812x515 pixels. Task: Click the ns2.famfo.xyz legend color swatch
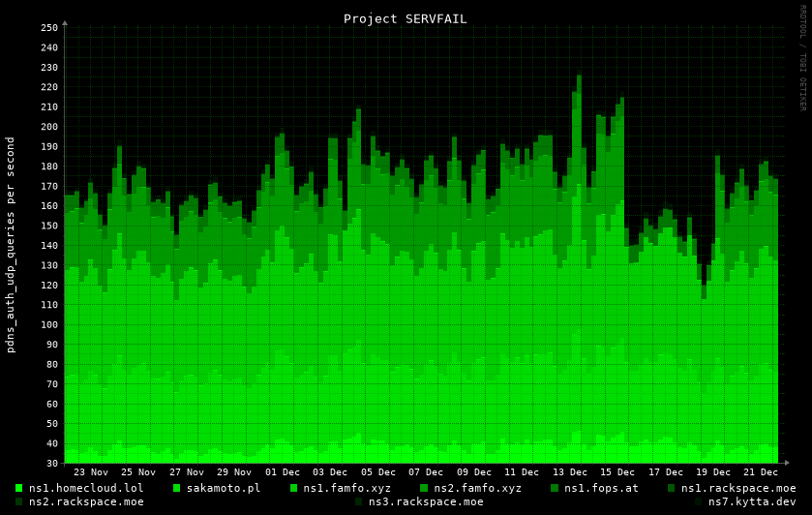pyautogui.click(x=424, y=488)
